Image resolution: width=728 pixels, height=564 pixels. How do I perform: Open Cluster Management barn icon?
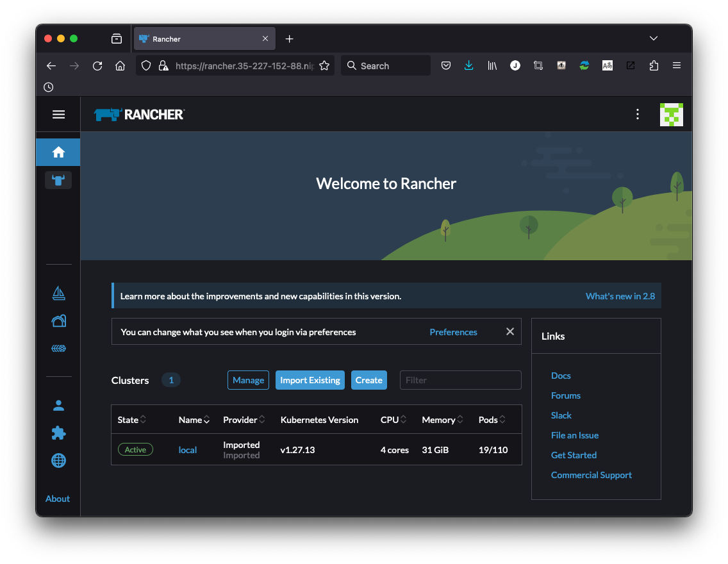point(58,320)
